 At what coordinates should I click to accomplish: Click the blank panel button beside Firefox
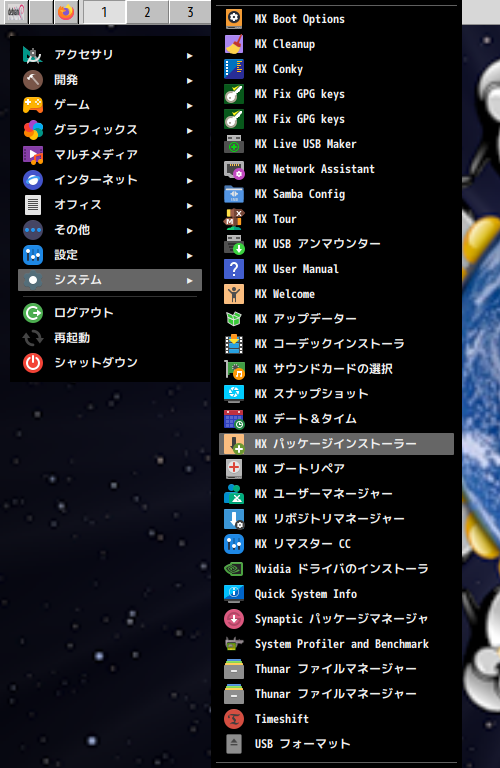(x=41, y=12)
